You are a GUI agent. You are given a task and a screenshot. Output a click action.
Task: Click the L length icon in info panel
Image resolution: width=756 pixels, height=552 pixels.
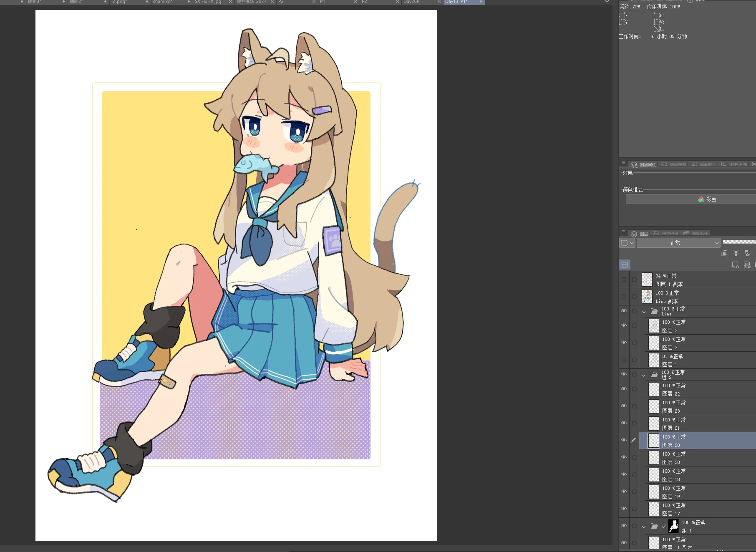657,28
